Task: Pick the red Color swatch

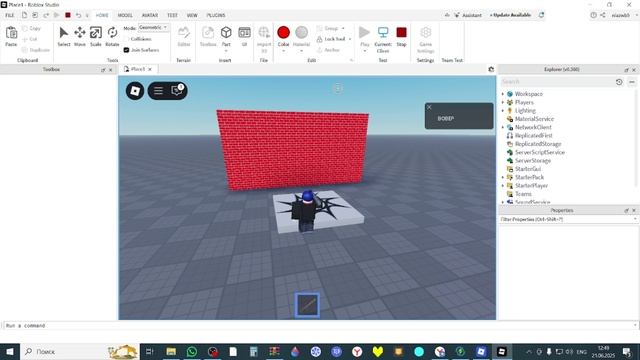Action: click(283, 32)
